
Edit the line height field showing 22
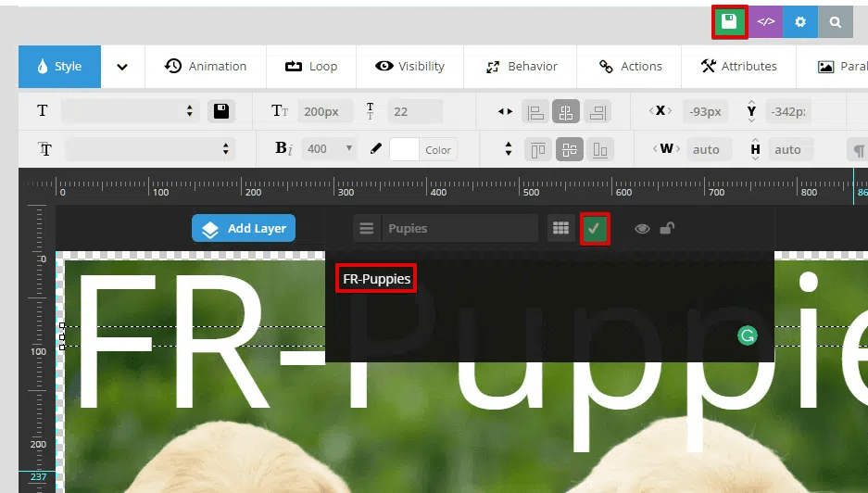click(x=415, y=111)
